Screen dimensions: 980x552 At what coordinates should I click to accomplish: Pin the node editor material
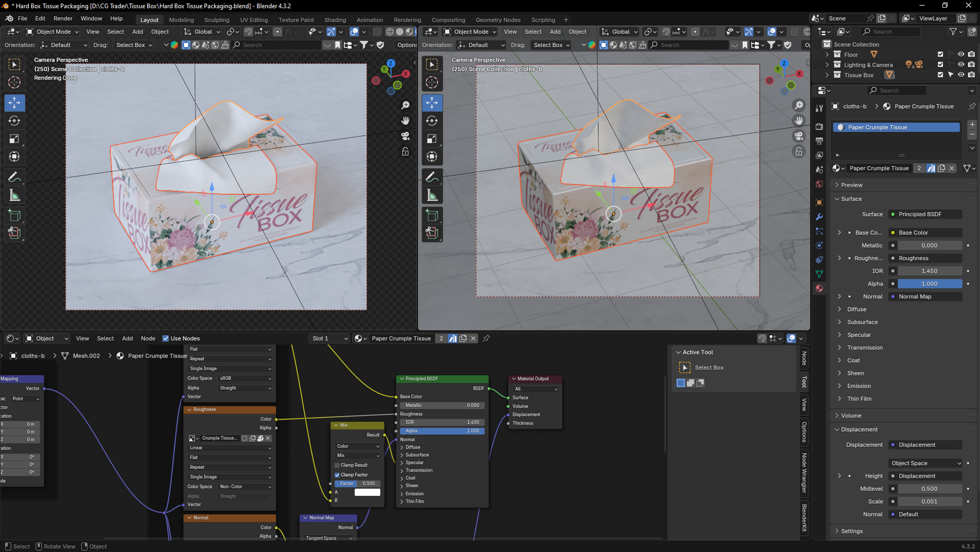[x=486, y=339]
